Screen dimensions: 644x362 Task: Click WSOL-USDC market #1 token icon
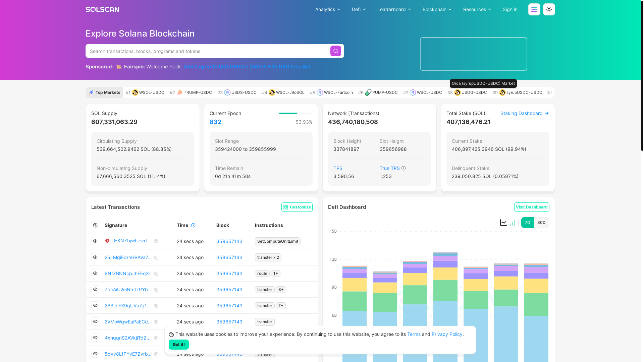(x=135, y=93)
